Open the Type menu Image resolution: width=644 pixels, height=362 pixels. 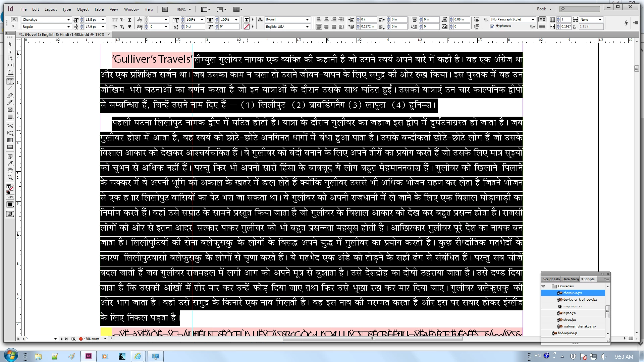(66, 9)
